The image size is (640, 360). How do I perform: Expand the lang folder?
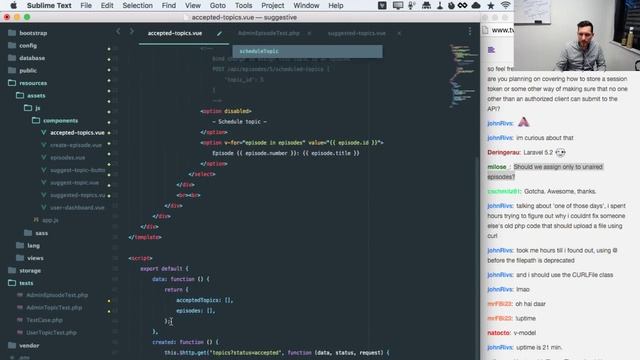tap(28, 246)
